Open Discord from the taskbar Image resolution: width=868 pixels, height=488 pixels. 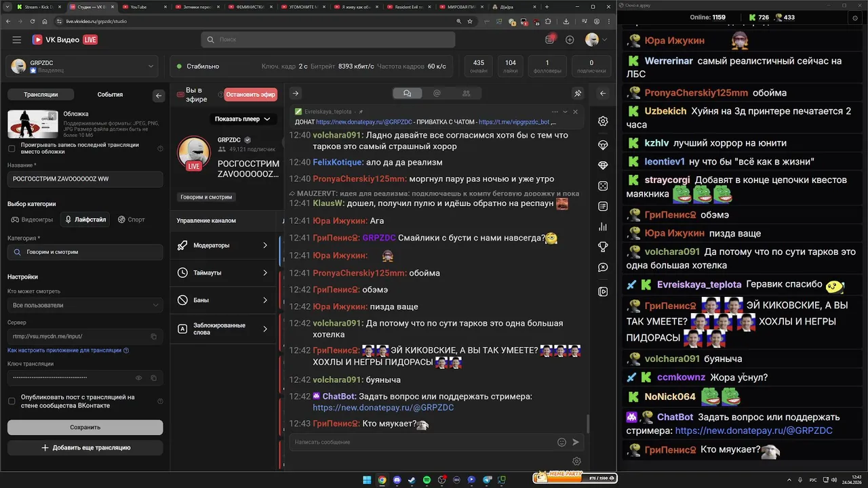(397, 480)
